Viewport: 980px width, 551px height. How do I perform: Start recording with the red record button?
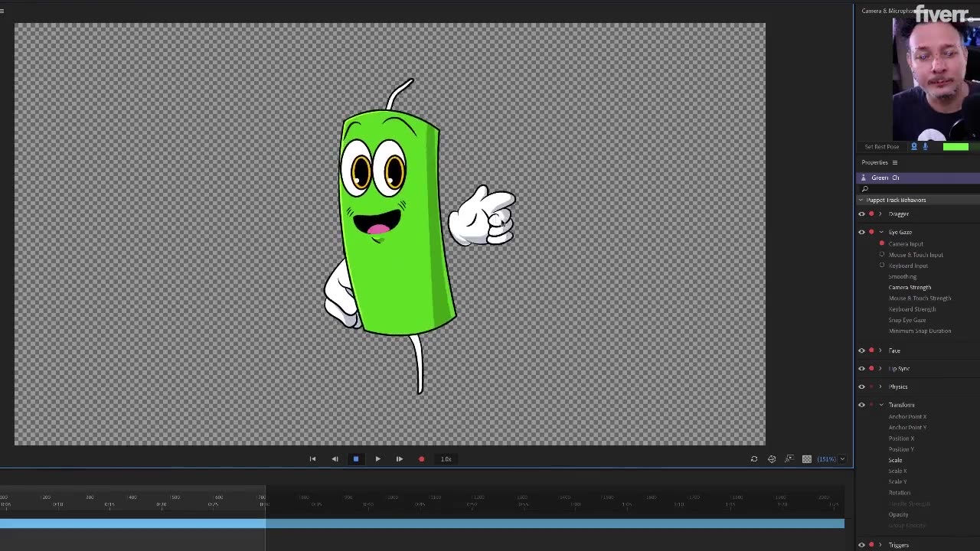point(421,459)
